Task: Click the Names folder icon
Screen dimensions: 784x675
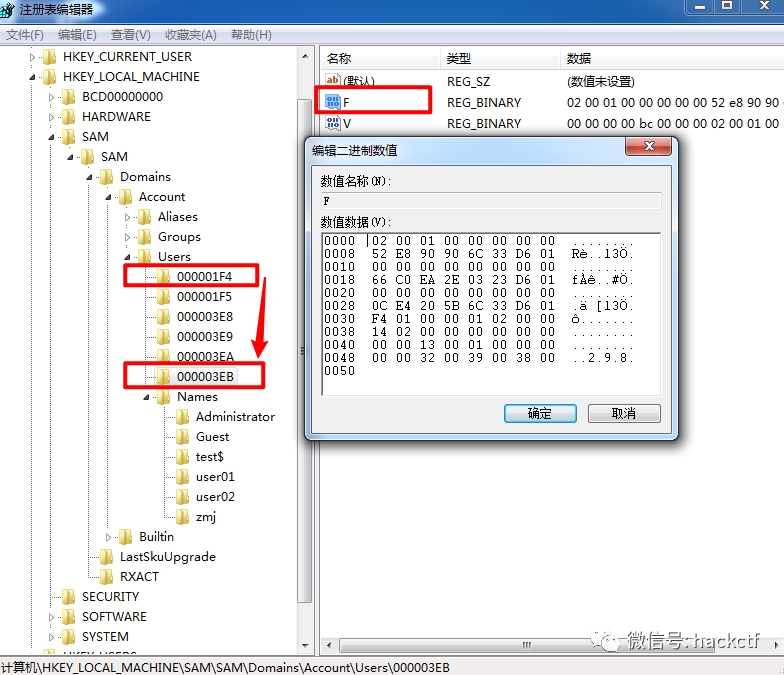Action: (164, 397)
